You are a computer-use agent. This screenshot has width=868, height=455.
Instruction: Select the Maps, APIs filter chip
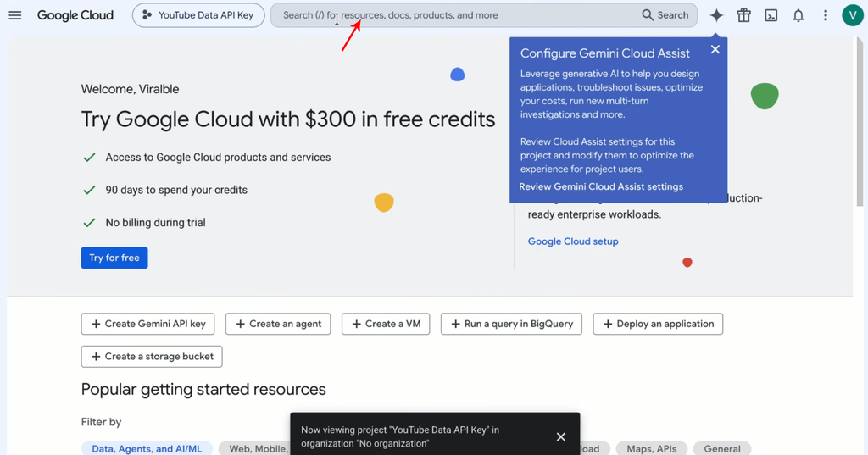pos(652,448)
